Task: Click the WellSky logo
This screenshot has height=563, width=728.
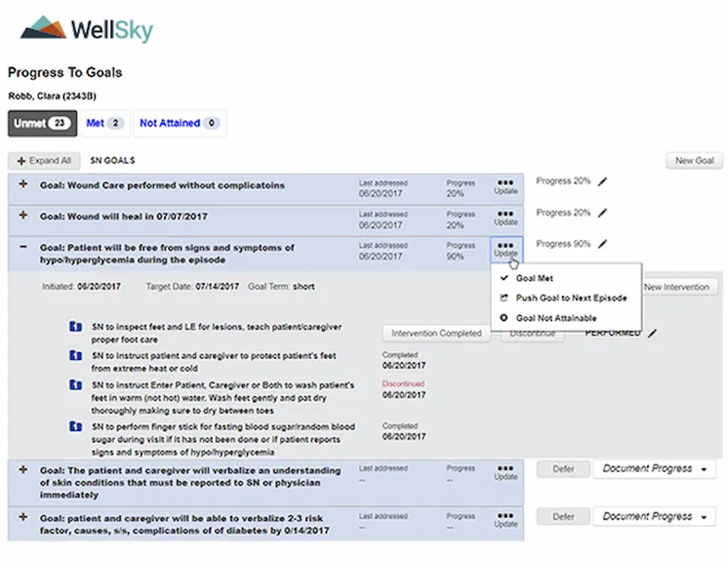Action: [85, 27]
